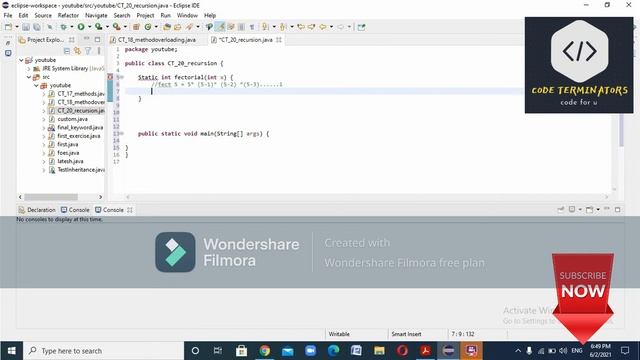The width and height of the screenshot is (640, 360).
Task: Select latesh.java in the tree
Action: [x=70, y=161]
